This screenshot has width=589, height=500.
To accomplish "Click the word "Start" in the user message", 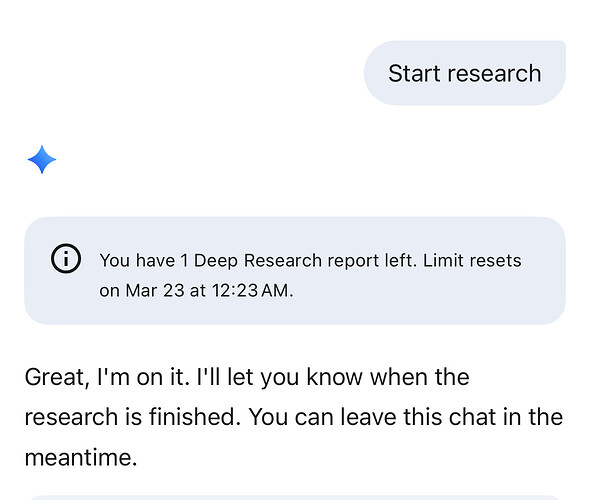I will (x=415, y=73).
